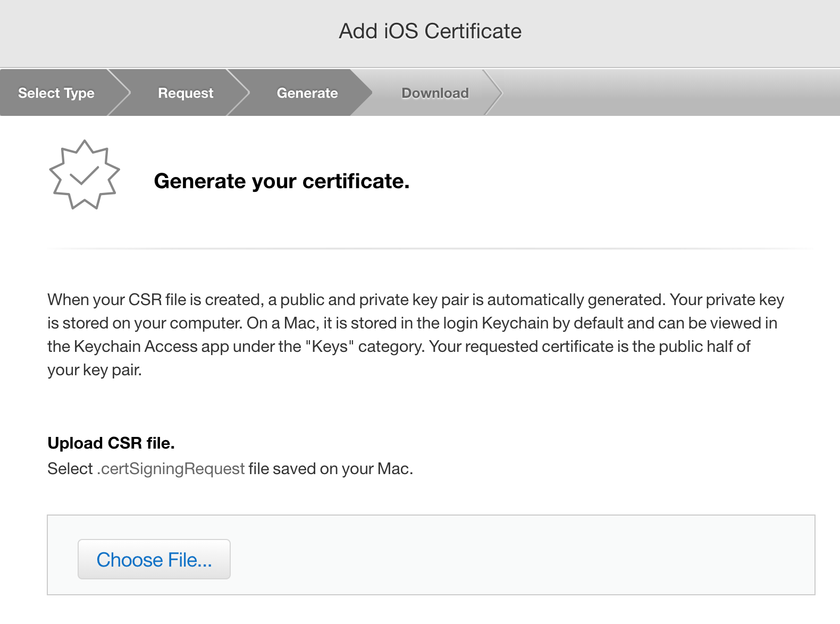Click the chevron outline after Download

coord(495,93)
